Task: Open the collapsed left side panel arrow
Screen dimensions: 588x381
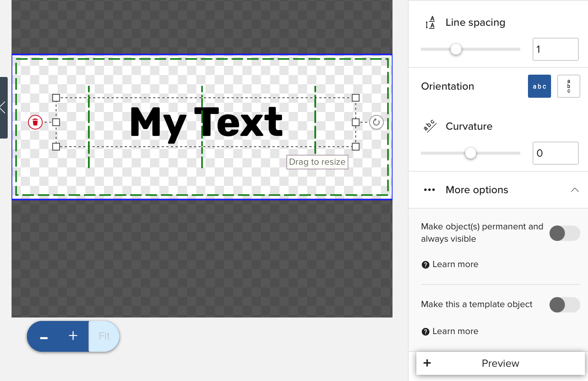Action: [3, 107]
